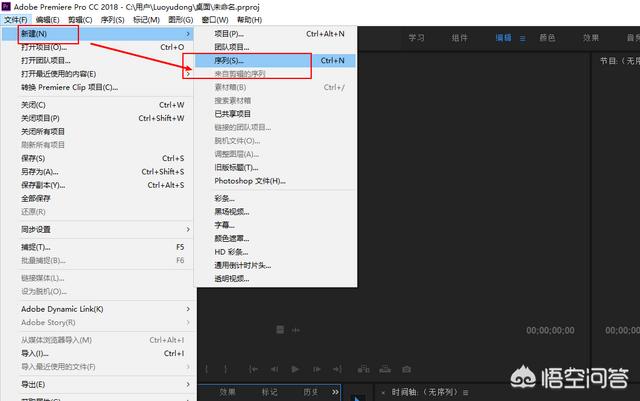Viewport: 640px width, 401px height.
Task: Open the 序列(S) menu in menu bar
Action: (113, 20)
